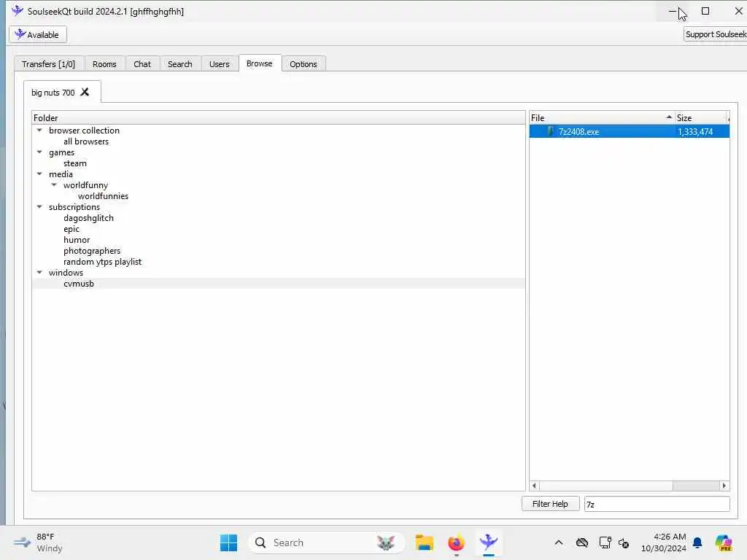Select the epic folder

point(71,229)
